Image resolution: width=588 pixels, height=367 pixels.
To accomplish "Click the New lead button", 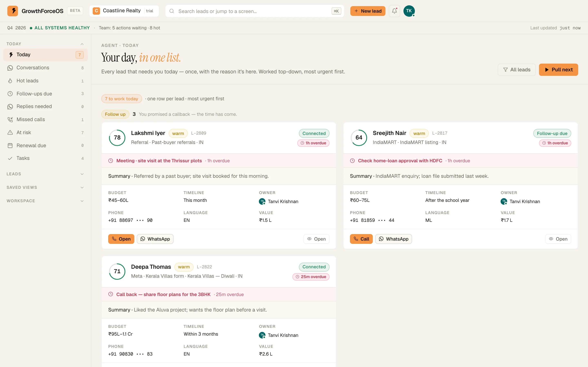I will [x=368, y=11].
